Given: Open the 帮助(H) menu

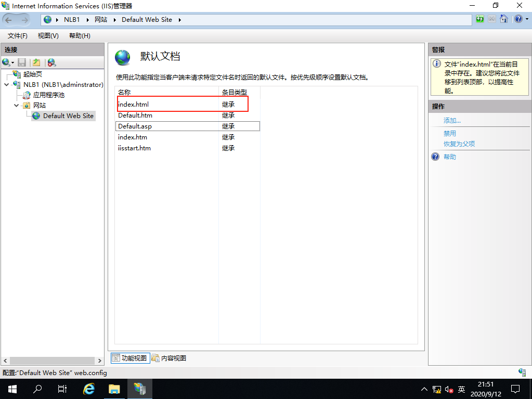Looking at the screenshot, I should coord(80,35).
